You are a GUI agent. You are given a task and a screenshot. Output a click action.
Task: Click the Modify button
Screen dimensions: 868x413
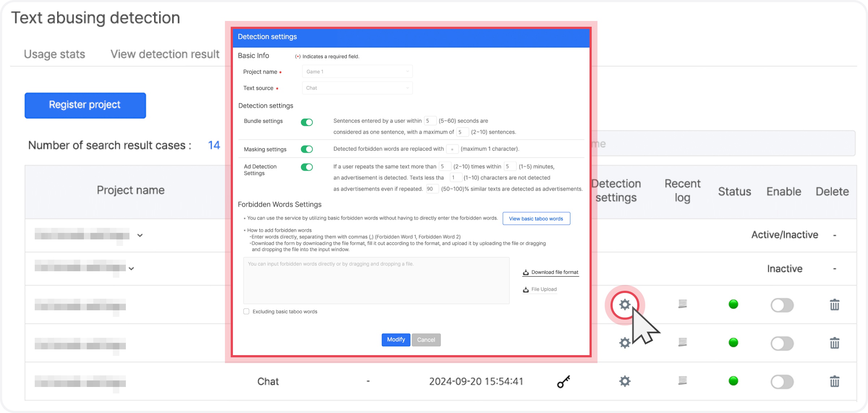click(x=396, y=340)
